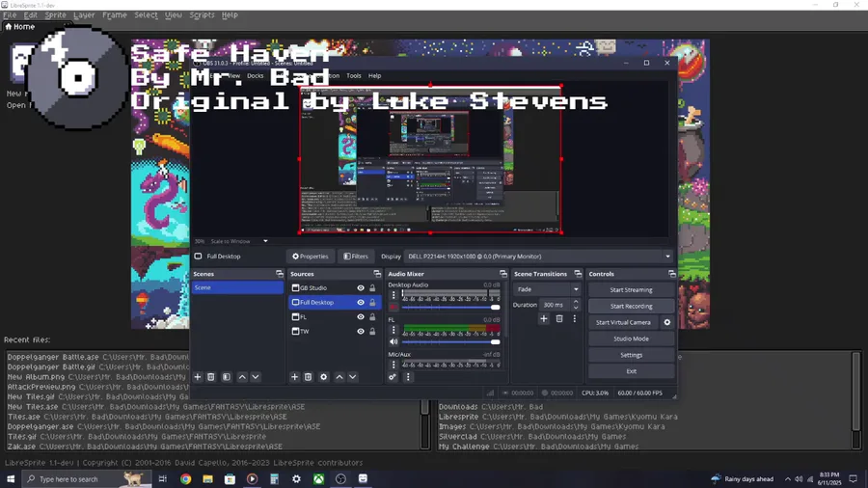Add a new source in Sources panel
This screenshot has width=868, height=488.
(x=294, y=377)
